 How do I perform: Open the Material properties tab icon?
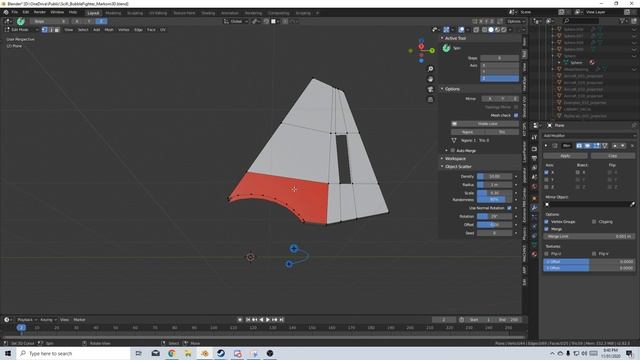coord(534,254)
